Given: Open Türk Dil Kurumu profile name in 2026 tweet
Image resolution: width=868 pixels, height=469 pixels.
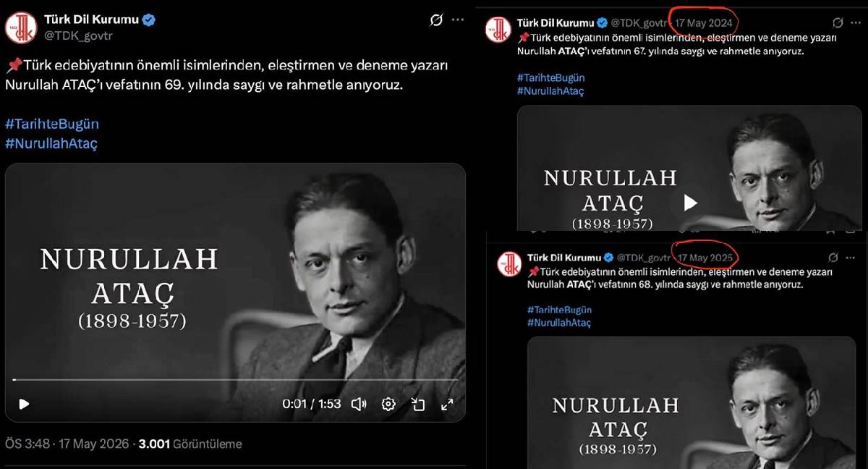Looking at the screenshot, I should pyautogui.click(x=91, y=20).
